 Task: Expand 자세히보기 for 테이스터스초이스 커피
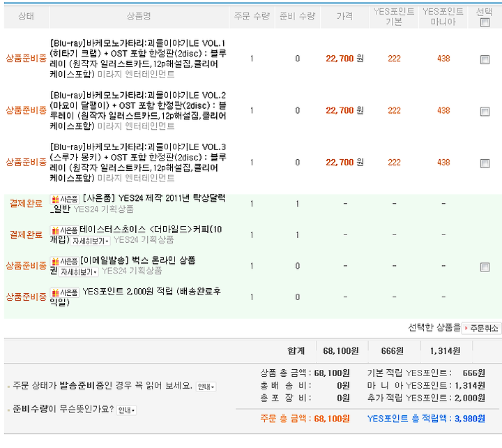click(90, 241)
